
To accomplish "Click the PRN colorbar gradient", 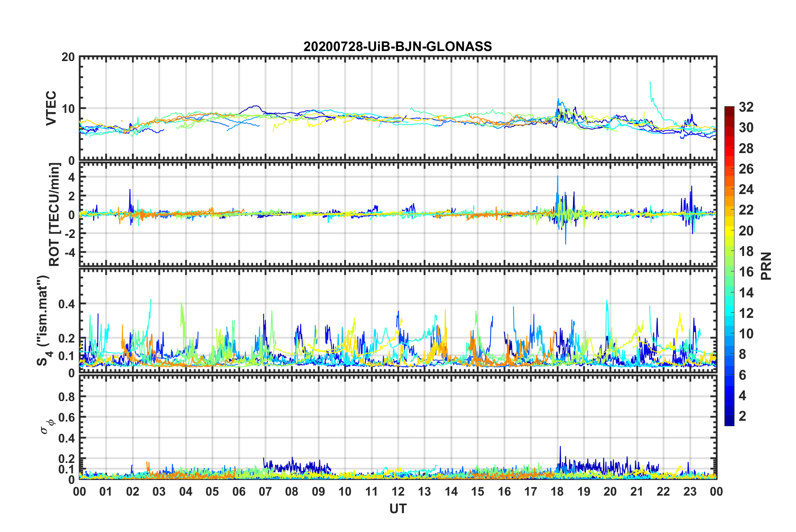I will pos(729,266).
